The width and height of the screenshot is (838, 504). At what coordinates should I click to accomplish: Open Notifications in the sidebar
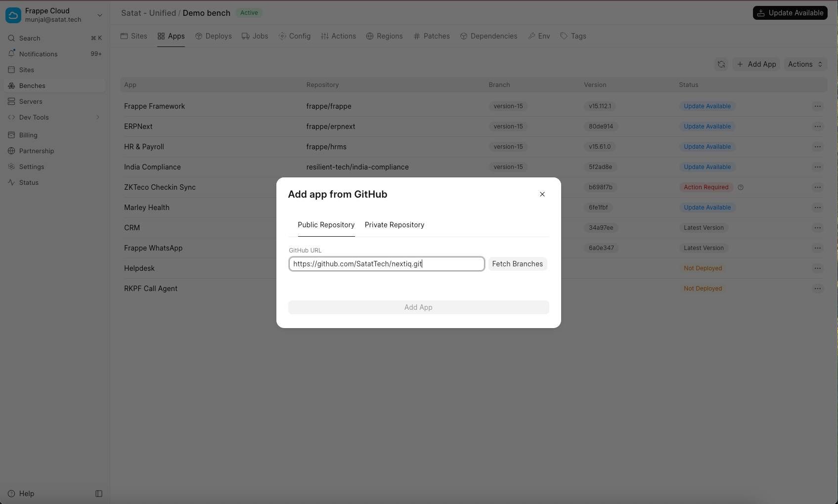(x=54, y=54)
